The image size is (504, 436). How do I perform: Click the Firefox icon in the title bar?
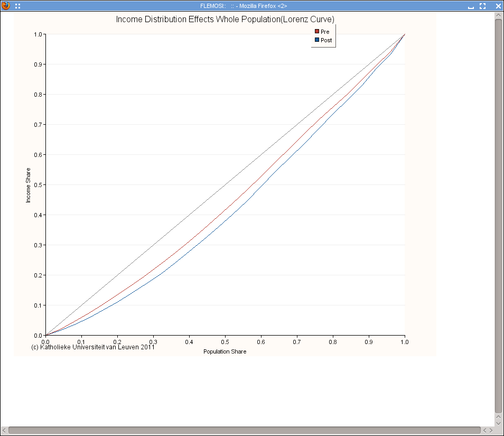(x=6, y=6)
